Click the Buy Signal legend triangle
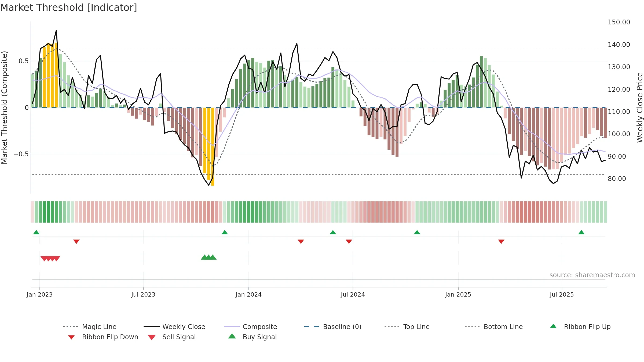Viewport: 644px width, 362px height. [x=232, y=336]
